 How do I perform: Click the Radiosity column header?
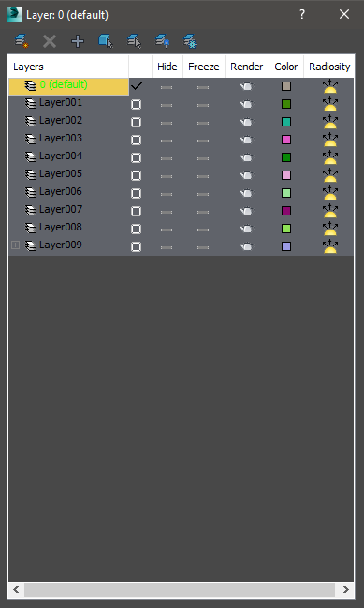pos(329,67)
